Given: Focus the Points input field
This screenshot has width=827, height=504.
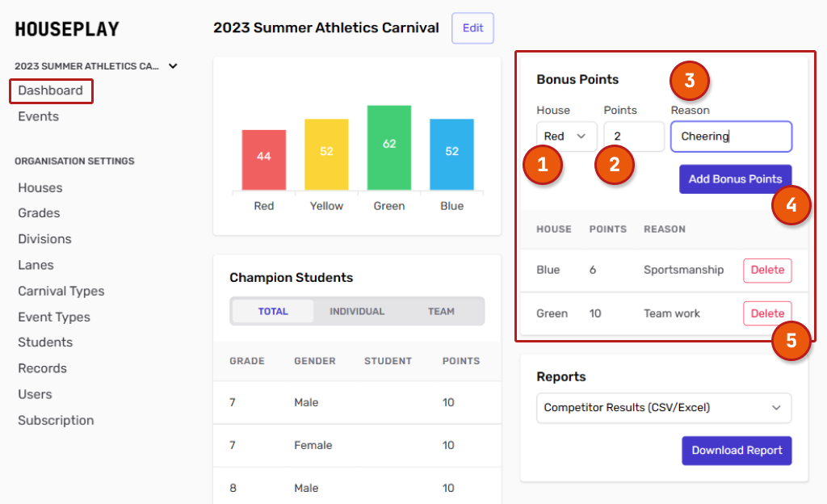Looking at the screenshot, I should [633, 136].
